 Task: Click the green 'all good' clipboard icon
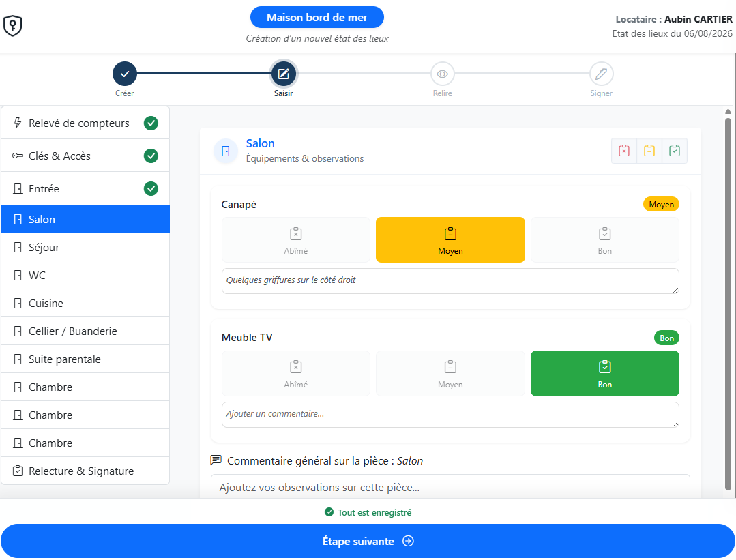pyautogui.click(x=675, y=151)
